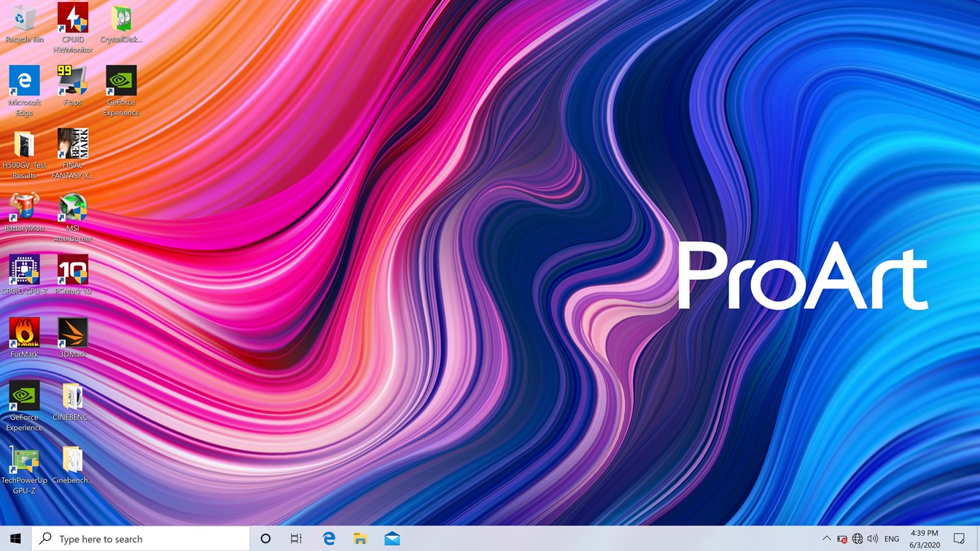
Task: Open network settings from tray globe icon
Action: tap(857, 539)
